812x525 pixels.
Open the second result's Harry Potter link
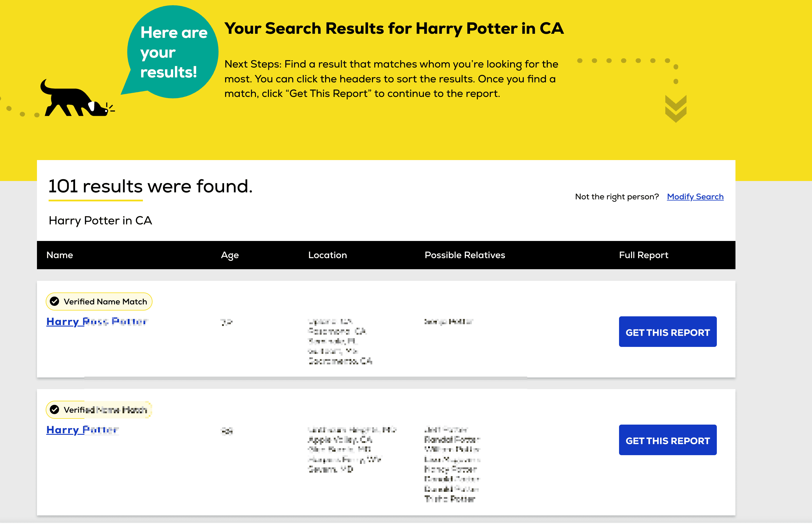click(82, 430)
